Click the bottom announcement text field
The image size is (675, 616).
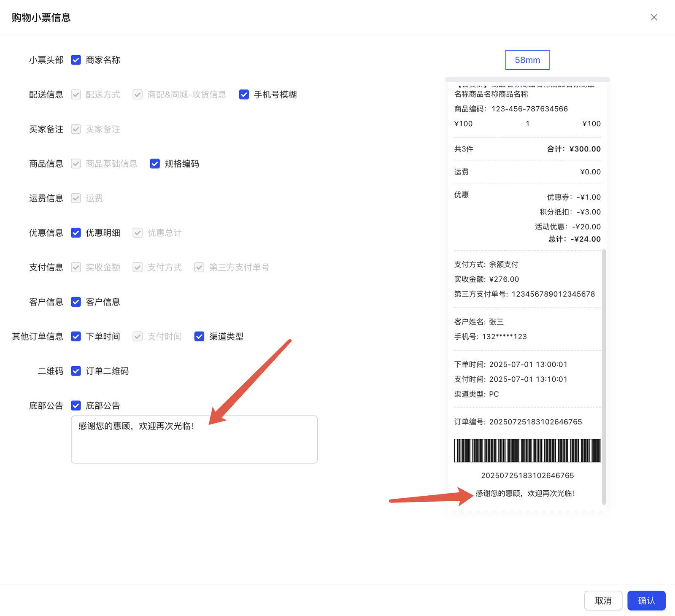194,440
